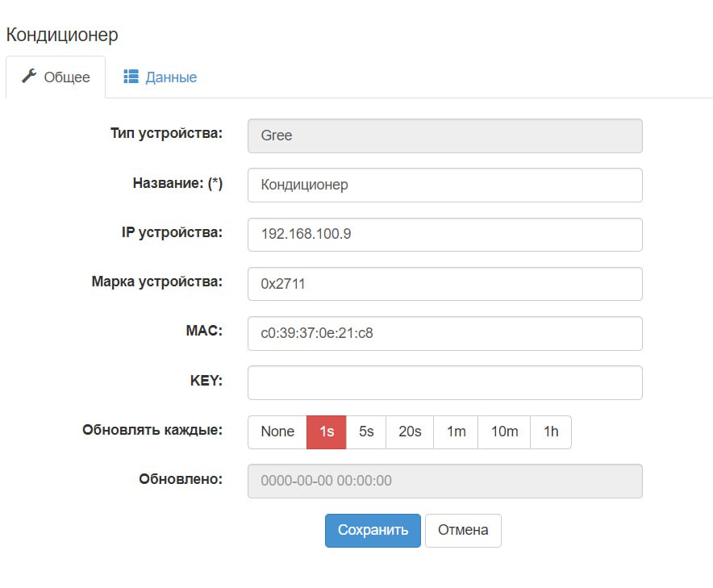The height and width of the screenshot is (588, 713).
Task: Click the list icon on Данные tab
Action: [131, 77]
